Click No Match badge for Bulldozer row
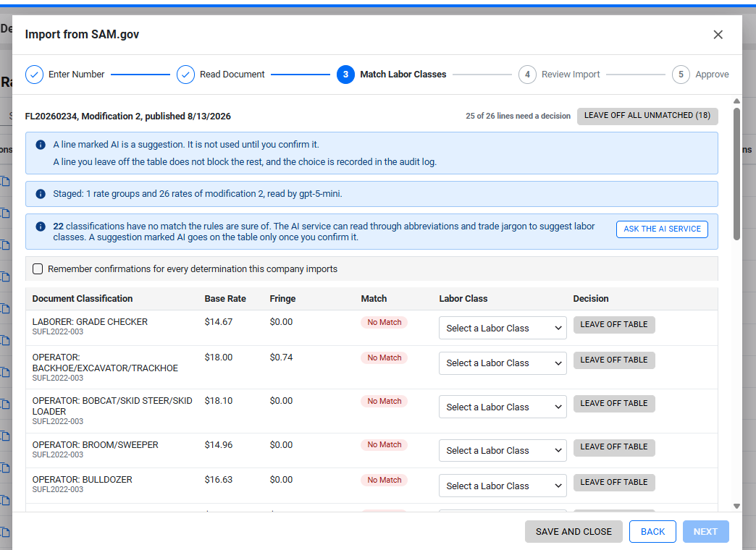 click(x=385, y=480)
